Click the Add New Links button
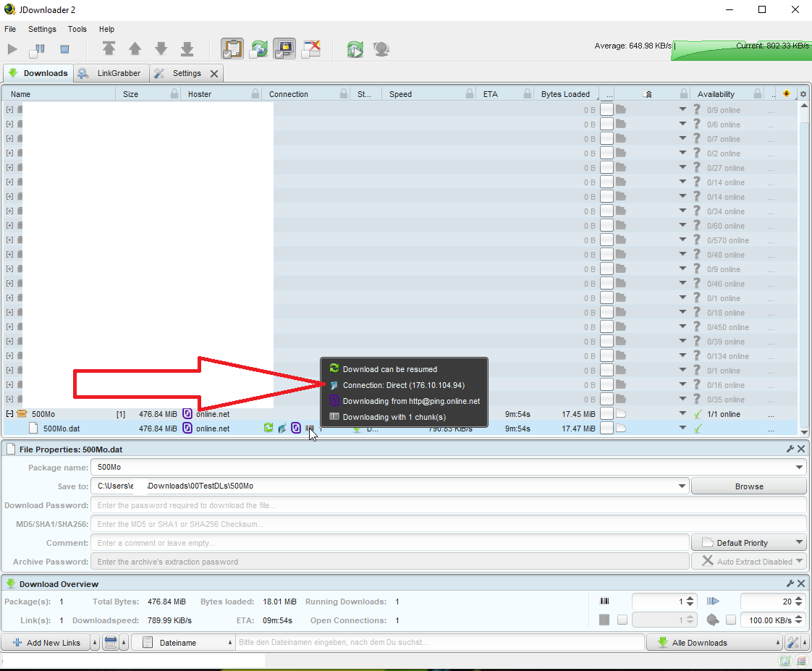Viewport: 812px width, 671px height. pyautogui.click(x=46, y=643)
